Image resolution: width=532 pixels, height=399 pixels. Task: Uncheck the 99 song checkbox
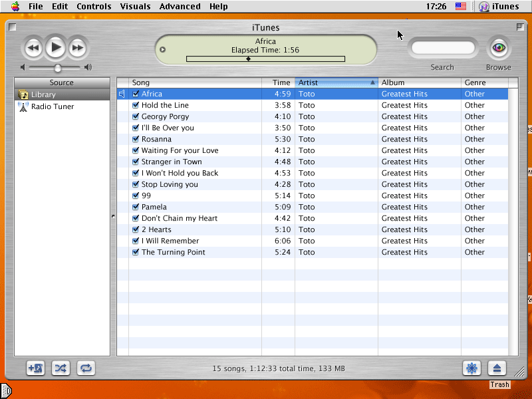136,196
